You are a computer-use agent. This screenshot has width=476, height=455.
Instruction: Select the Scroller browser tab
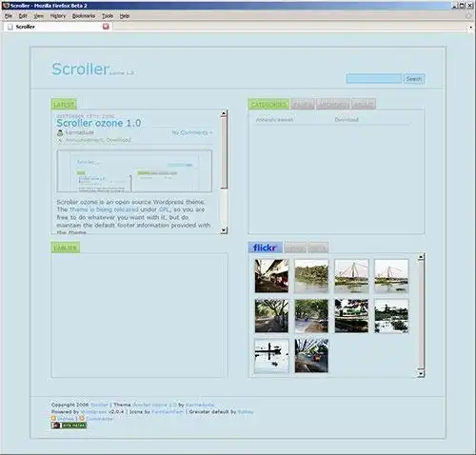[57, 27]
